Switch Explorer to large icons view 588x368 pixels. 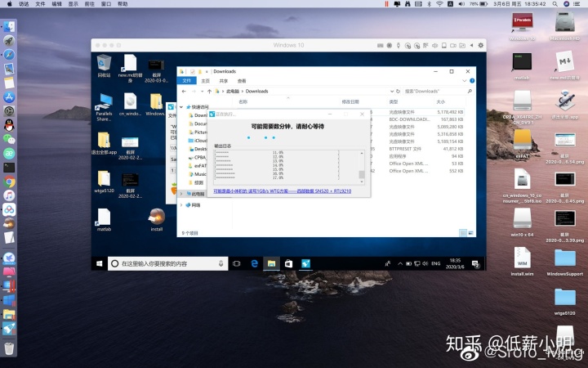click(x=470, y=233)
